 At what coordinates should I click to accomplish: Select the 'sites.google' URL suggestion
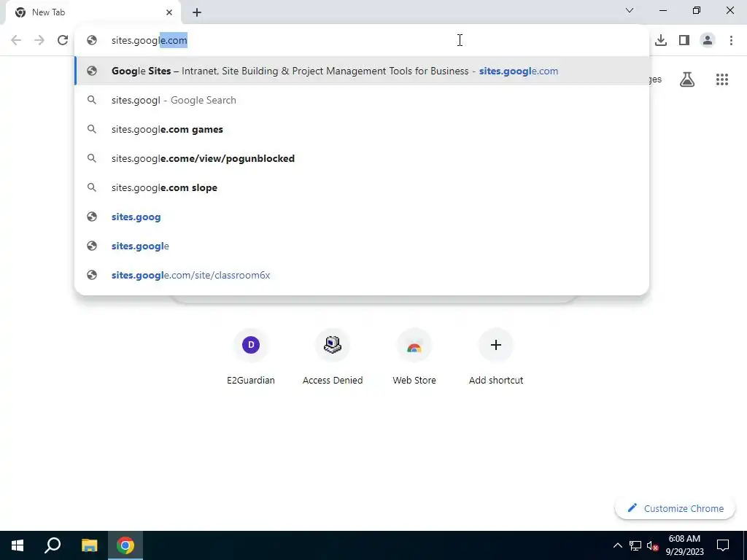pos(362,246)
